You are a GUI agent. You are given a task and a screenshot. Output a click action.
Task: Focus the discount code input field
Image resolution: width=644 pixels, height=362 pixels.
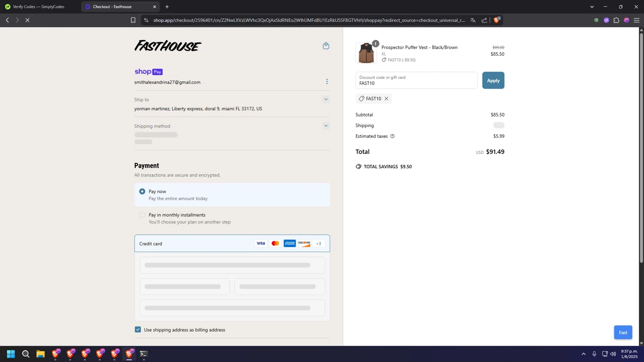(x=416, y=80)
